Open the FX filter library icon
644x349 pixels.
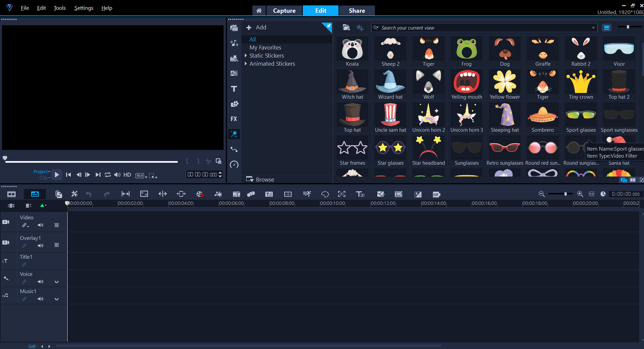click(x=234, y=119)
